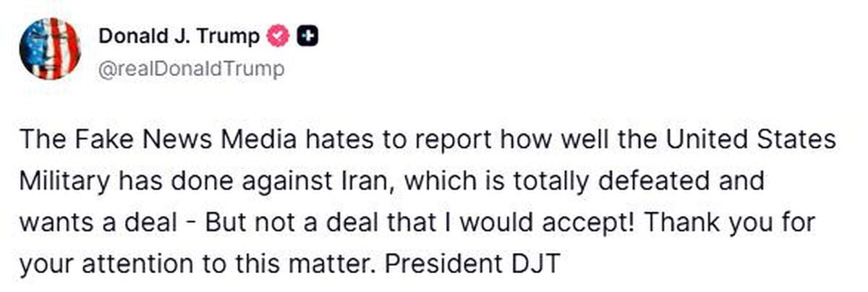The height and width of the screenshot is (292, 868).
Task: Open the Donald J. Trump display name
Action: pyautogui.click(x=179, y=36)
